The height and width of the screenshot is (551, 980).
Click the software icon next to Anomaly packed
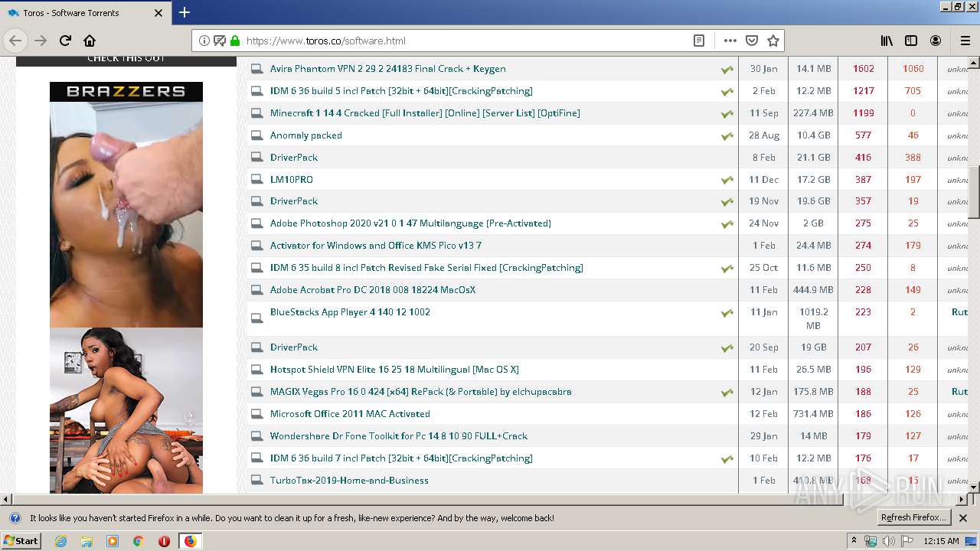click(x=256, y=135)
